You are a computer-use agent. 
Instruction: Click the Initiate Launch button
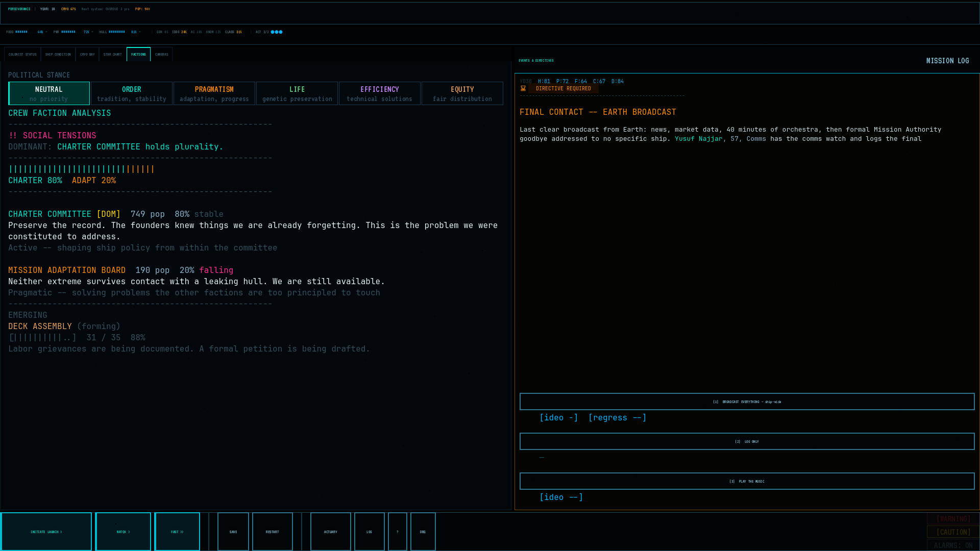(46, 532)
